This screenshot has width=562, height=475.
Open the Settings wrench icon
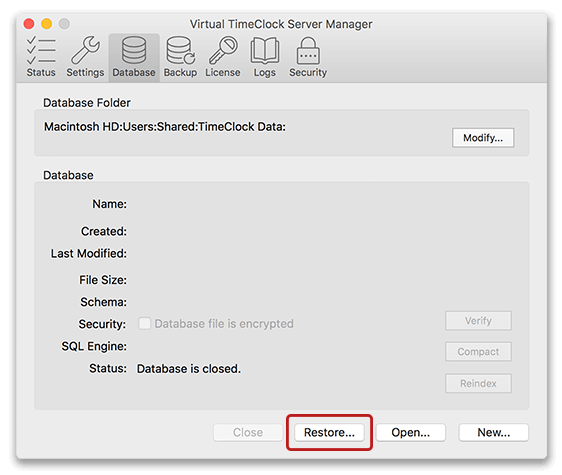coord(85,57)
